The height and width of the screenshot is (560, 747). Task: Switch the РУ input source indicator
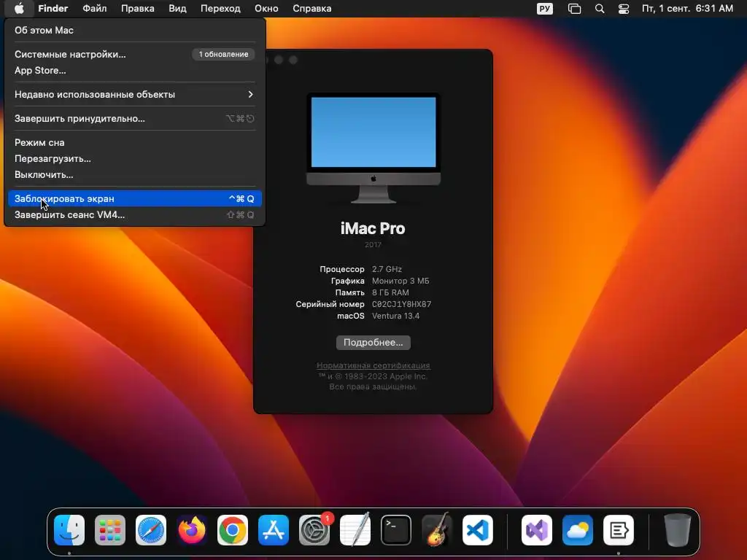(544, 9)
